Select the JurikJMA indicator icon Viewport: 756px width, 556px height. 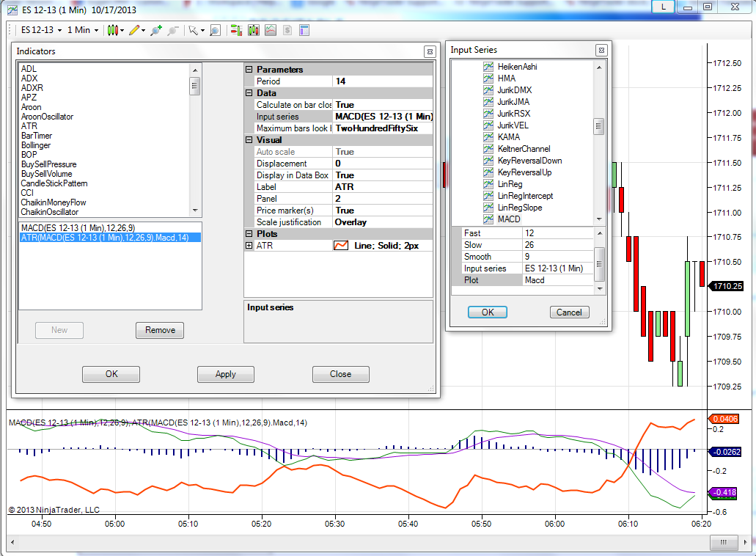point(488,102)
